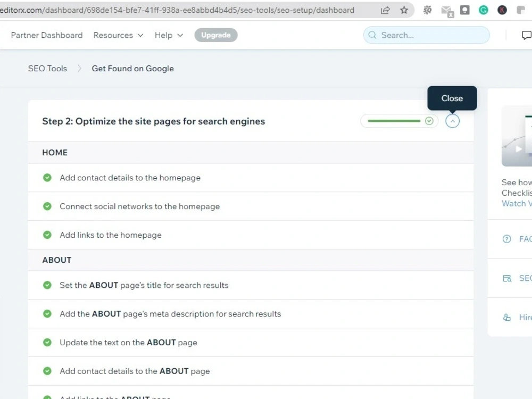532x399 pixels.
Task: Click the Step 2 completed checkmark badge
Action: (x=429, y=121)
